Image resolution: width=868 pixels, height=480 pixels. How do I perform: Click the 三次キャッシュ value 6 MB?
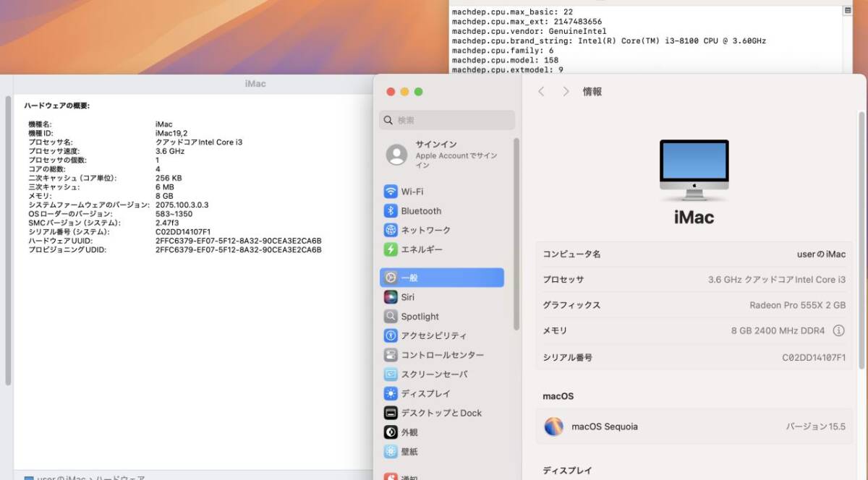coord(165,187)
